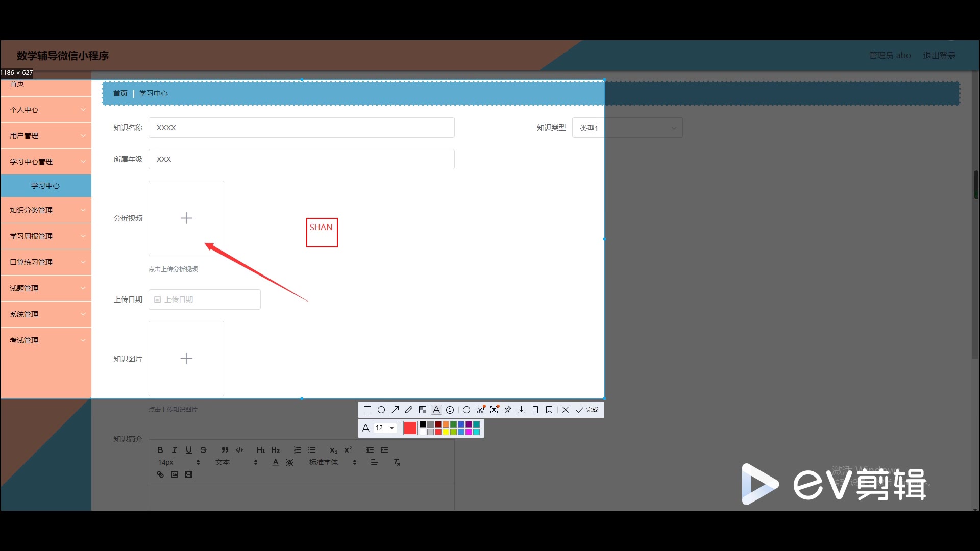980x551 pixels.
Task: Select the mosaic blur tool
Action: point(422,410)
